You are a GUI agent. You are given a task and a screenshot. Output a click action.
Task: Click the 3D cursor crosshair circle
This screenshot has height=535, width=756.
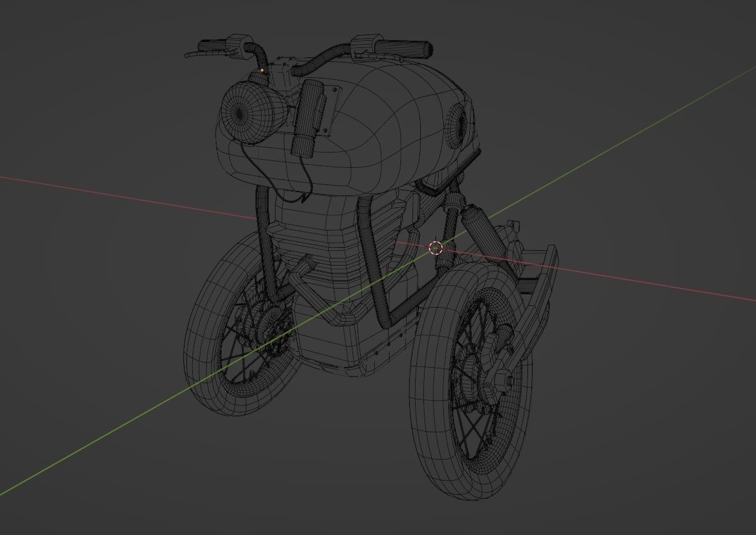435,248
